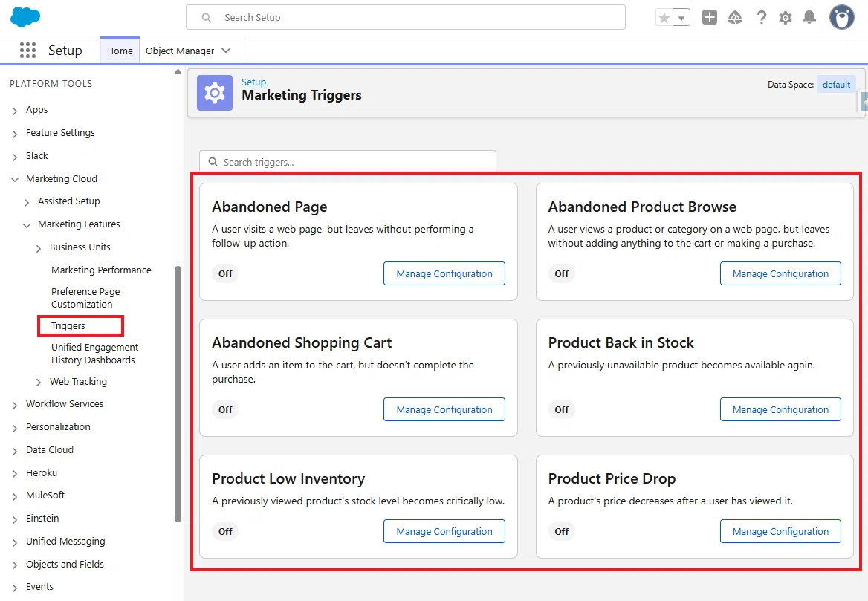Screen dimensions: 868x601
Task: Switch to the Home tab
Action: point(120,51)
